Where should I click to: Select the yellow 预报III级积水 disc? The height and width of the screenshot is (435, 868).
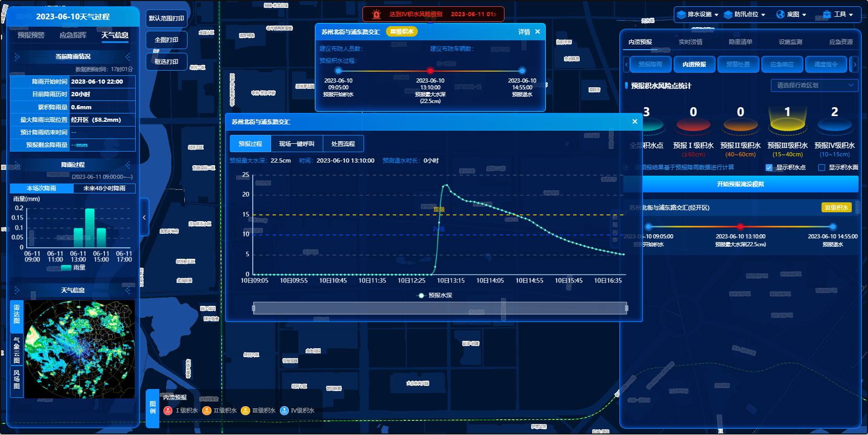coord(787,124)
